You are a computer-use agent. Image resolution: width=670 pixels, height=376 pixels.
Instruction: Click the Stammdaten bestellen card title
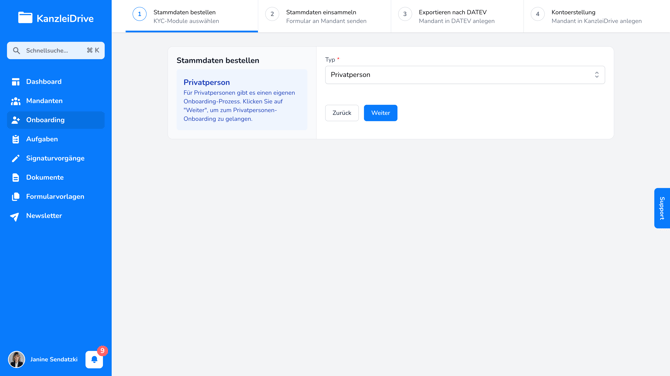coord(218,60)
